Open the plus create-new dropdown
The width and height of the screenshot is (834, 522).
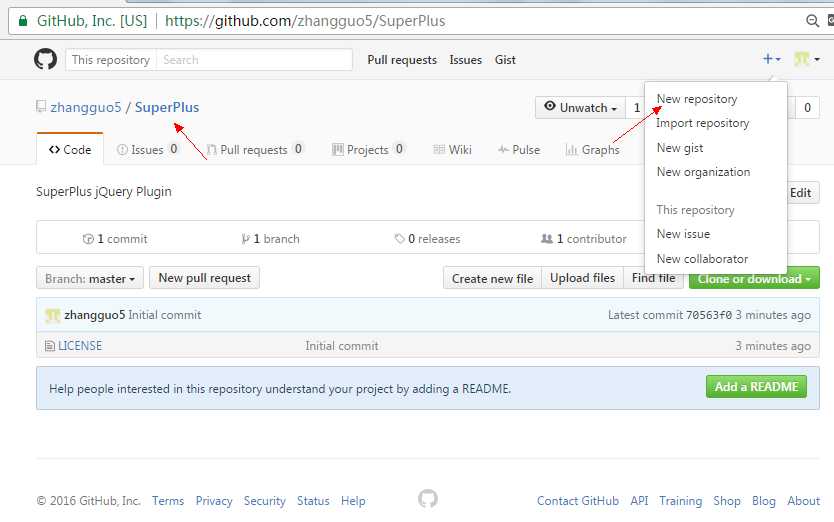772,59
